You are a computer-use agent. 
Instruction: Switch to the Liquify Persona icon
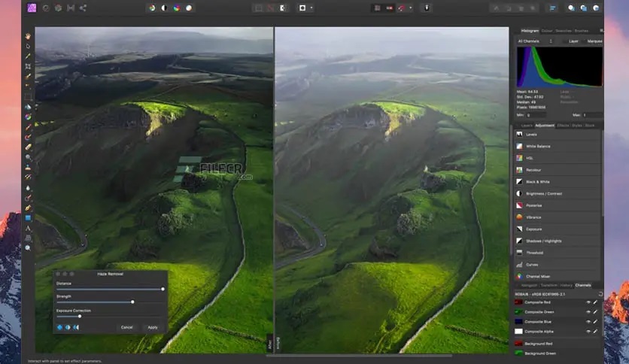click(46, 8)
